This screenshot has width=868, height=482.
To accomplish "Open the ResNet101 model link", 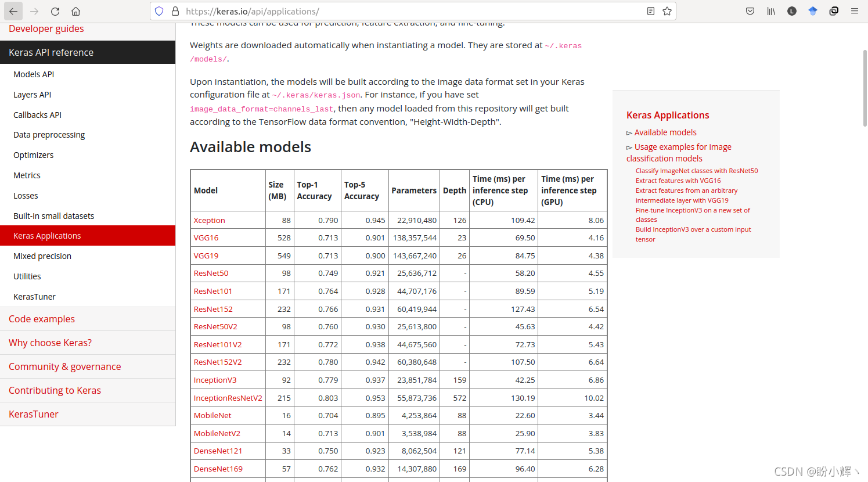I will tap(213, 291).
